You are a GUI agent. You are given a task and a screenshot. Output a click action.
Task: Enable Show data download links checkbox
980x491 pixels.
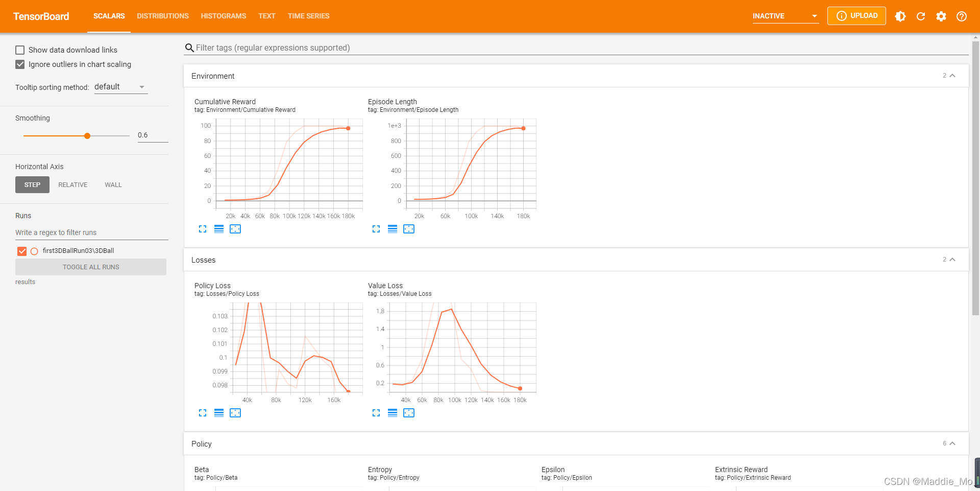20,50
